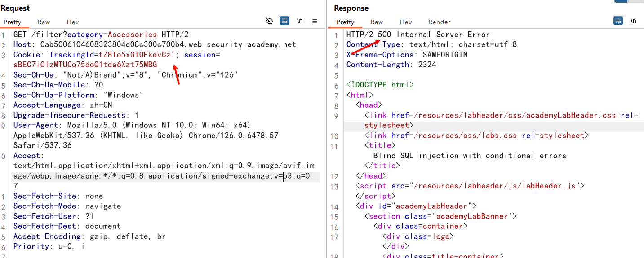Toggle word wrap icon in Response panel

pos(618,21)
